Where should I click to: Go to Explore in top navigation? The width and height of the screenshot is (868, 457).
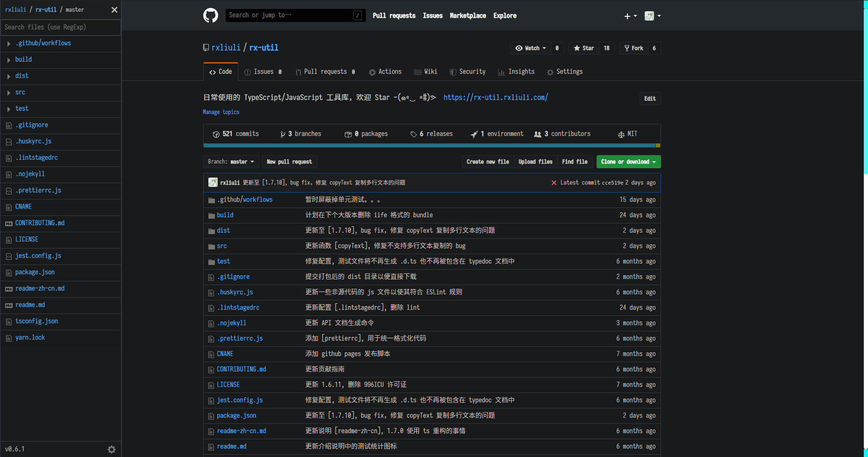pos(505,16)
